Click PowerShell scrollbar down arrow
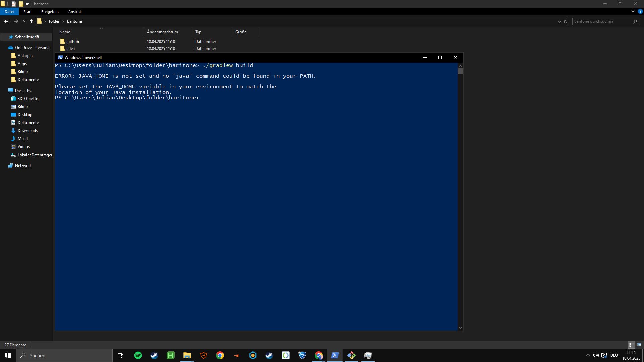The image size is (644, 362). point(460,328)
